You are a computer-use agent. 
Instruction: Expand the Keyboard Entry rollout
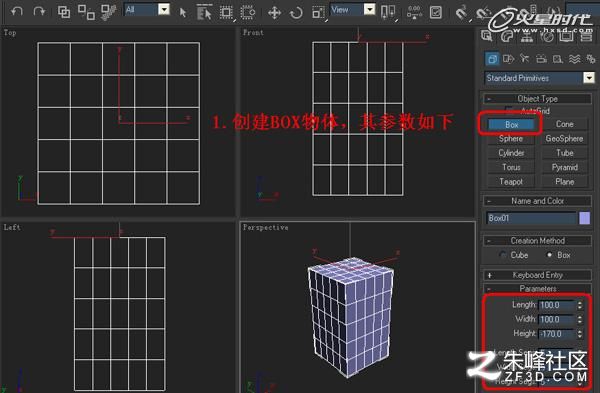point(537,275)
